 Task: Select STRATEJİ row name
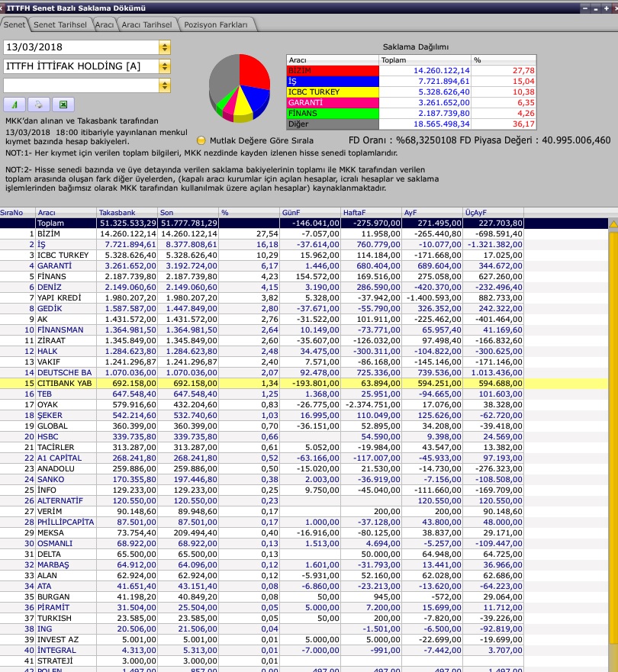(x=55, y=661)
